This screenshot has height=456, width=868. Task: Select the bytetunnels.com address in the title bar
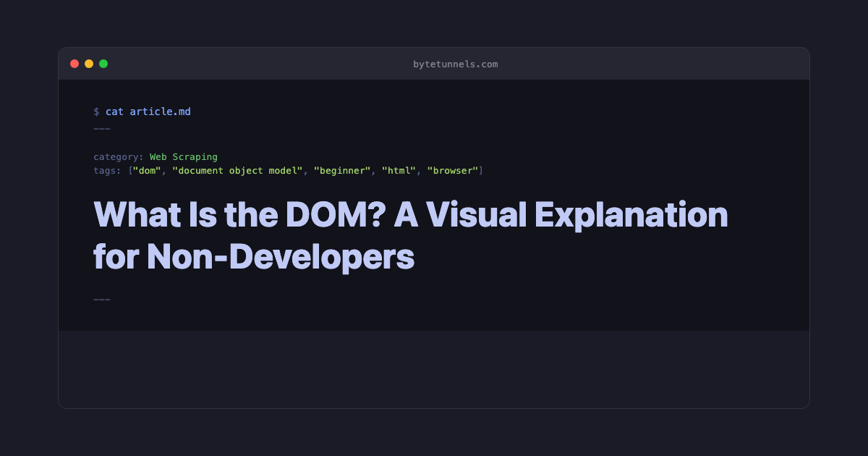pos(455,64)
